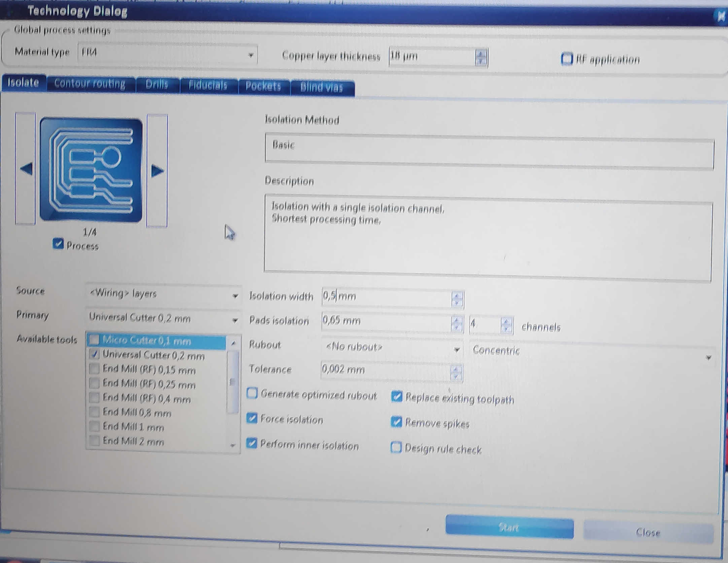The height and width of the screenshot is (563, 728).
Task: Open the Rubout dropdown menu
Action: 456,350
